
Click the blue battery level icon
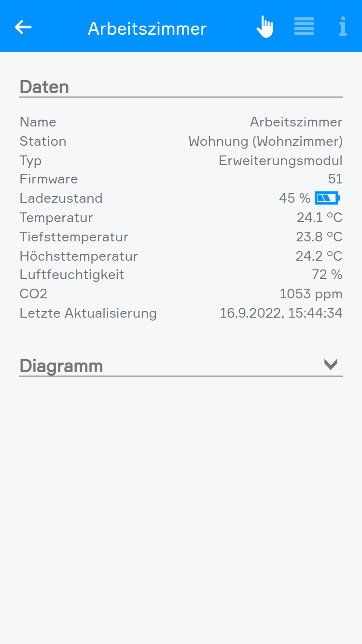pos(327,198)
